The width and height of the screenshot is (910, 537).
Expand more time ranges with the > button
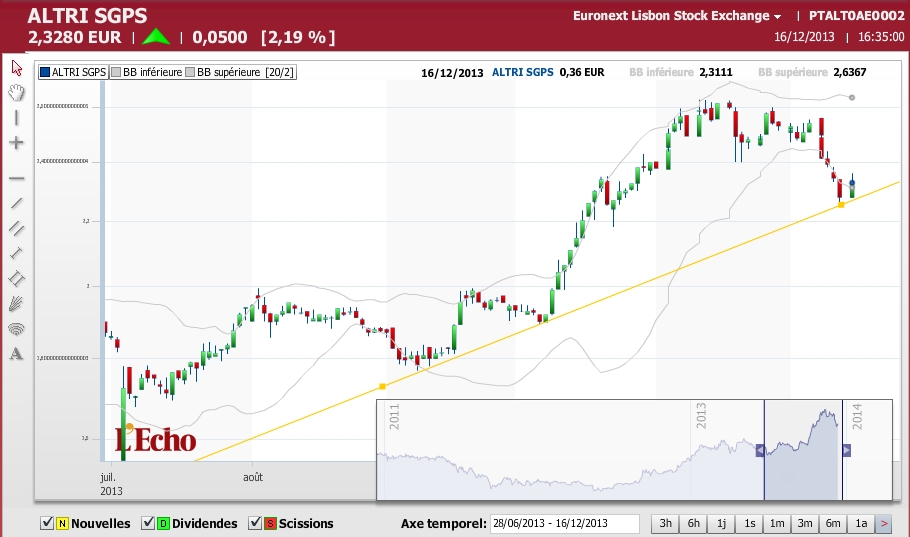[x=884, y=523]
